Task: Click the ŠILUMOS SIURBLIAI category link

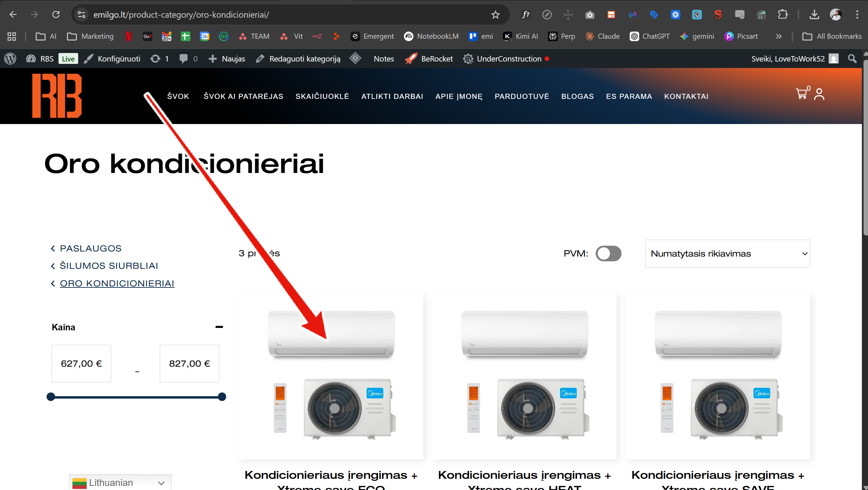Action: (x=109, y=266)
